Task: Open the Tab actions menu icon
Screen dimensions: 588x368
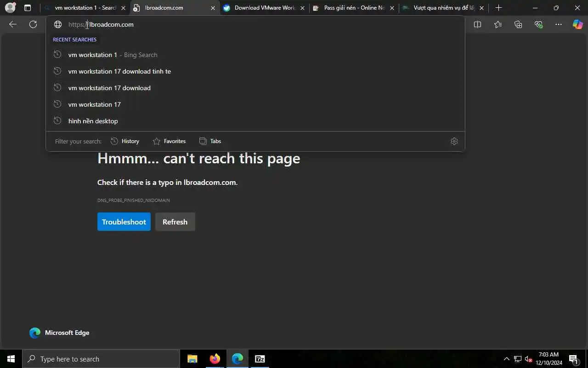Action: [28, 8]
